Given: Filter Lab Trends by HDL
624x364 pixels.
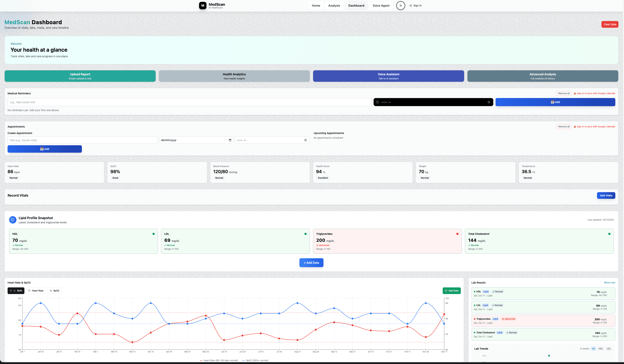Looking at the screenshot, I should [601, 349].
